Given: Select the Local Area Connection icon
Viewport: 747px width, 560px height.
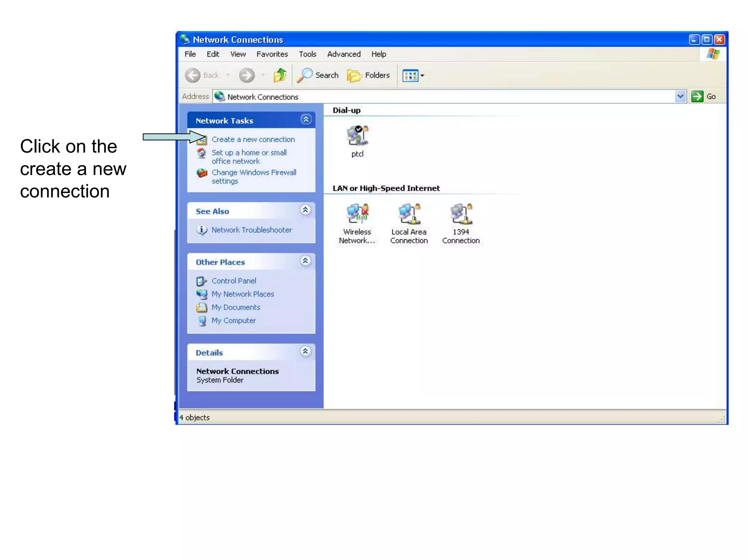Looking at the screenshot, I should tap(409, 214).
